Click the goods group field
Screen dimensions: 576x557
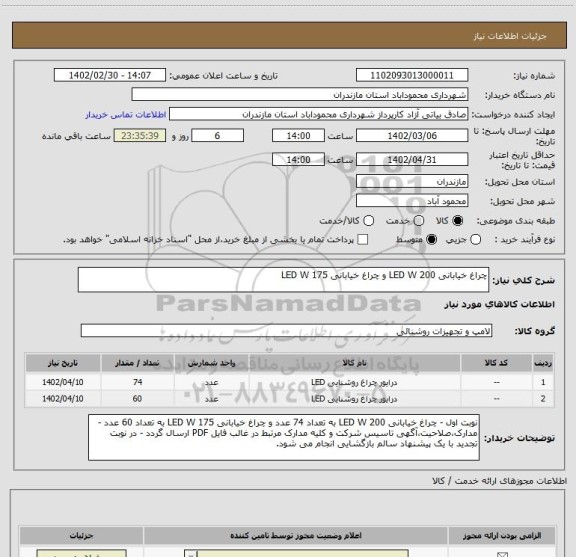pyautogui.click(x=286, y=331)
